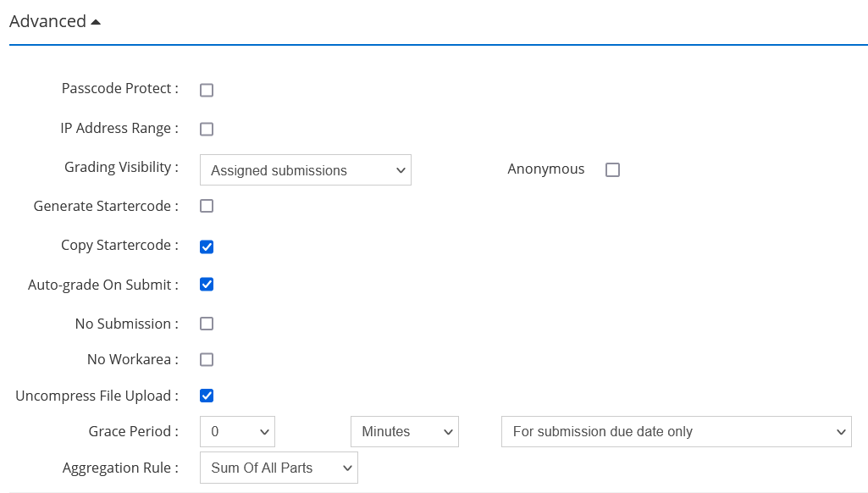Uncheck the Uncompress File Upload checkbox

[x=207, y=396]
